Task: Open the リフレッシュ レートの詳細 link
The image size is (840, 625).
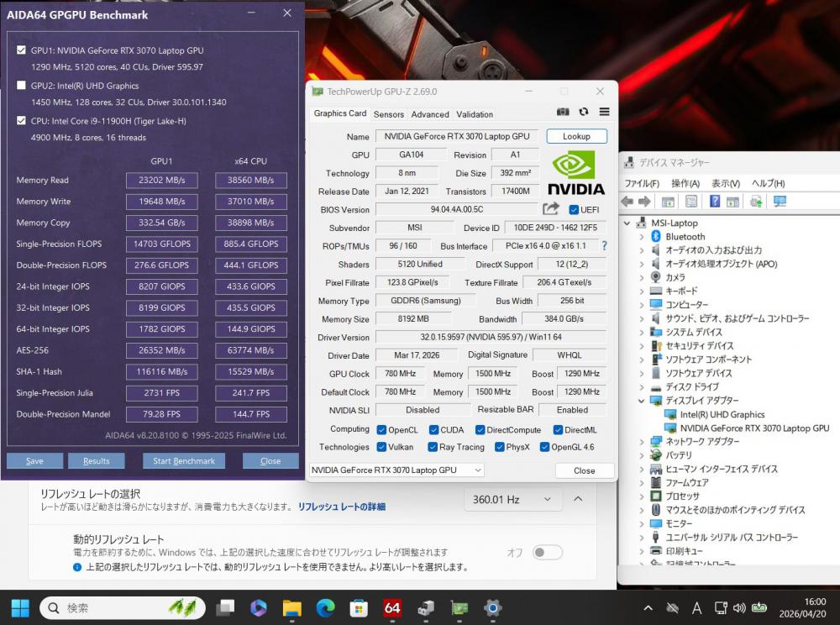Action: click(342, 507)
